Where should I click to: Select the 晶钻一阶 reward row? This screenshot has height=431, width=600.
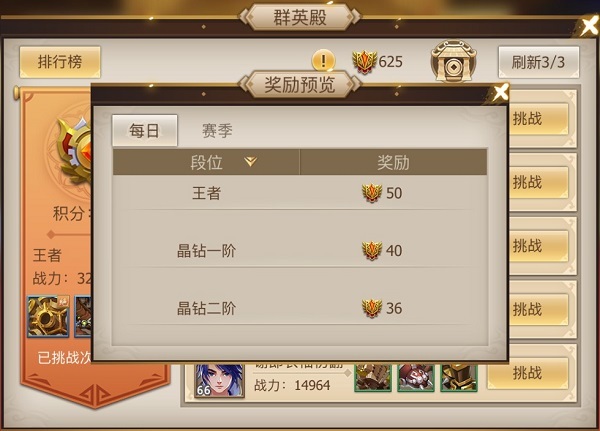coord(300,251)
